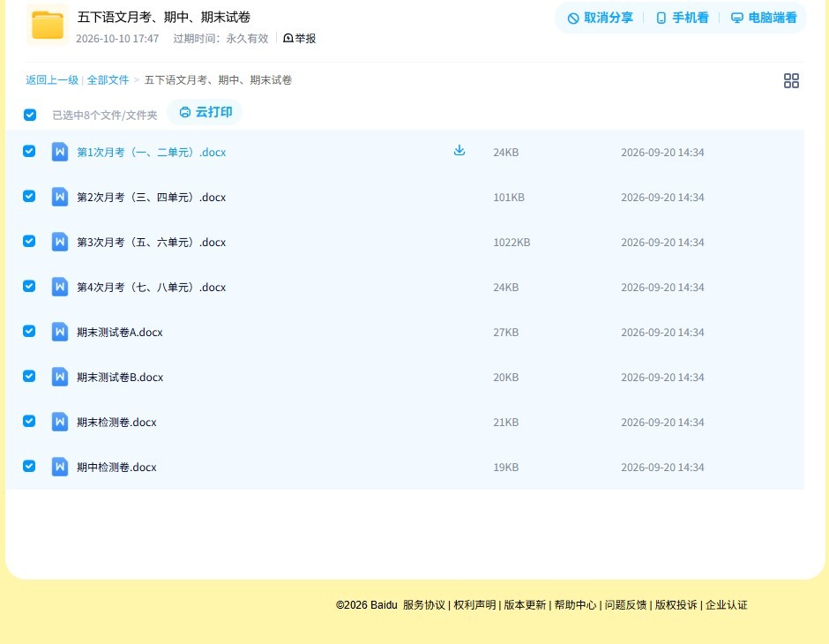
Task: Uncheck 第2次月考（三、四单元）.docx checkbox
Action: pyautogui.click(x=29, y=196)
